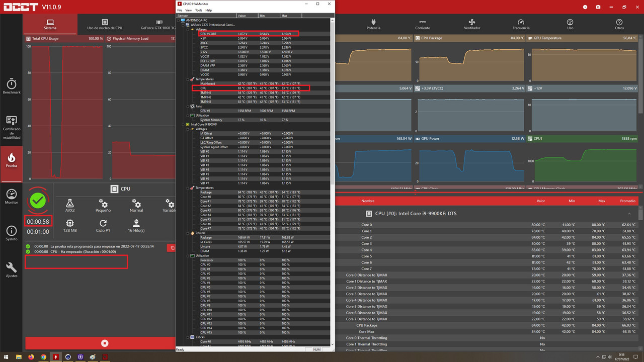The width and height of the screenshot is (644, 362).
Task: Open HWMonitor File menu
Action: tap(180, 10)
